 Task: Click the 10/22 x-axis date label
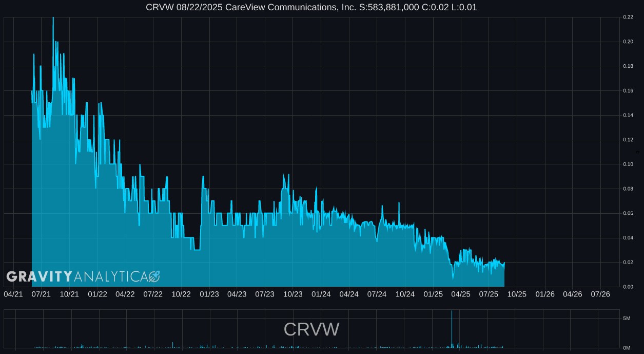[x=181, y=294]
